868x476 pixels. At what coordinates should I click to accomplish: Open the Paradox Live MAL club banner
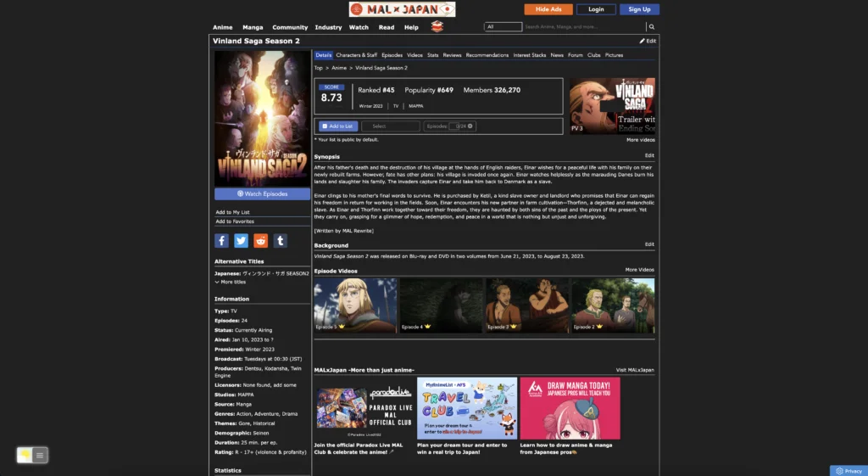pos(364,409)
